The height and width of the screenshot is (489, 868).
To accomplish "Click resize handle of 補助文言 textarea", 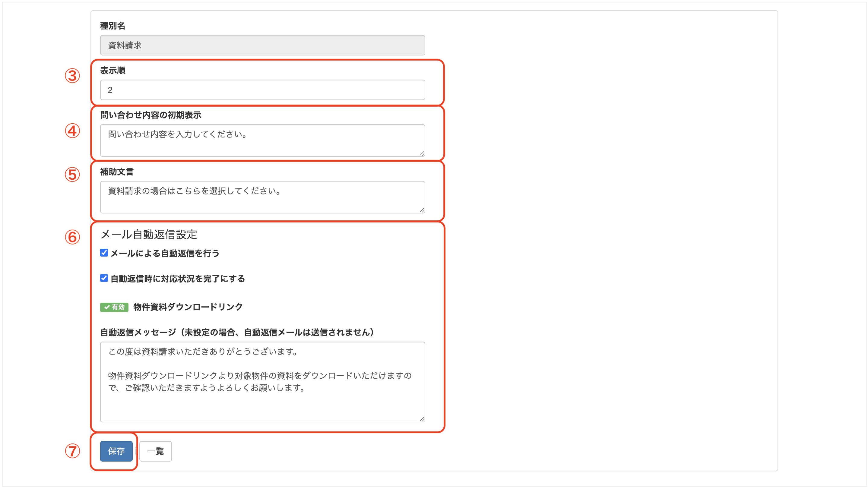I will coord(422,210).
